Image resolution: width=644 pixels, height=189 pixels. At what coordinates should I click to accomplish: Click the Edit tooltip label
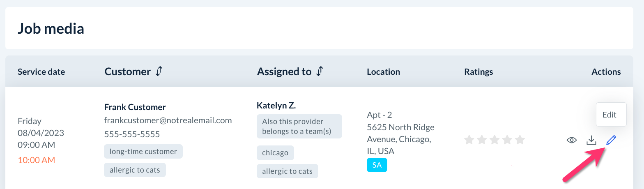[x=609, y=115]
